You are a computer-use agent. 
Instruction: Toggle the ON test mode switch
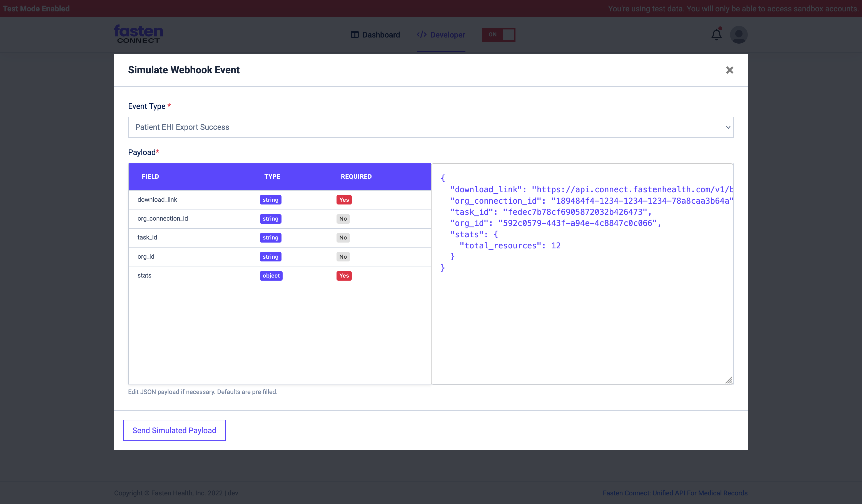tap(498, 34)
